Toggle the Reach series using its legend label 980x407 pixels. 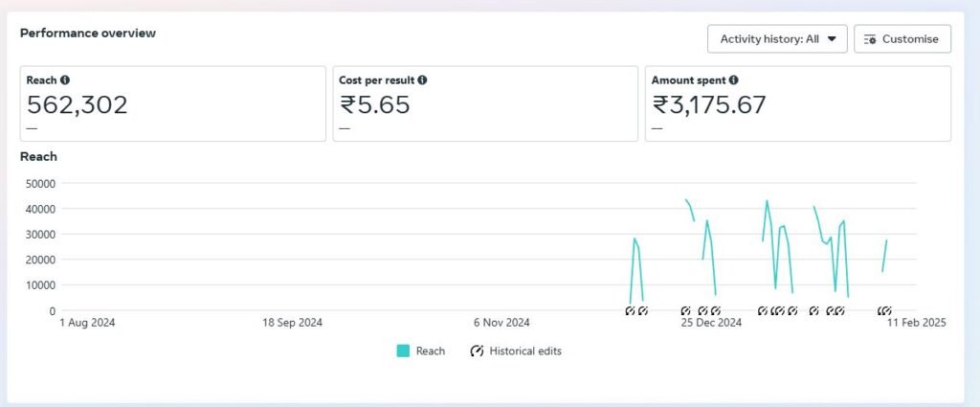[430, 351]
